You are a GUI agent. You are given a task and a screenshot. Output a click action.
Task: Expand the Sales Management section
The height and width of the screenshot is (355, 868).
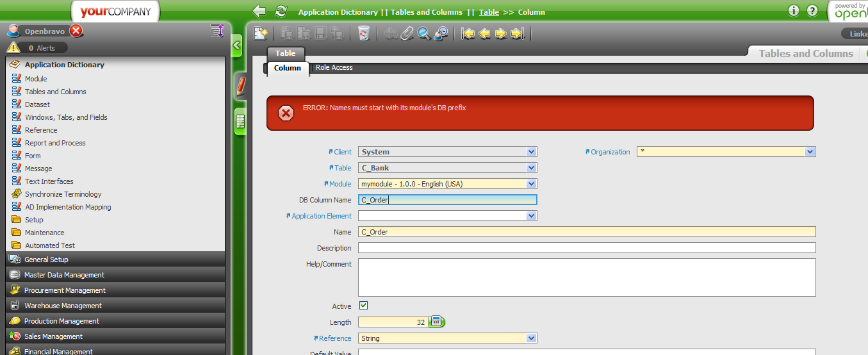pyautogui.click(x=115, y=336)
